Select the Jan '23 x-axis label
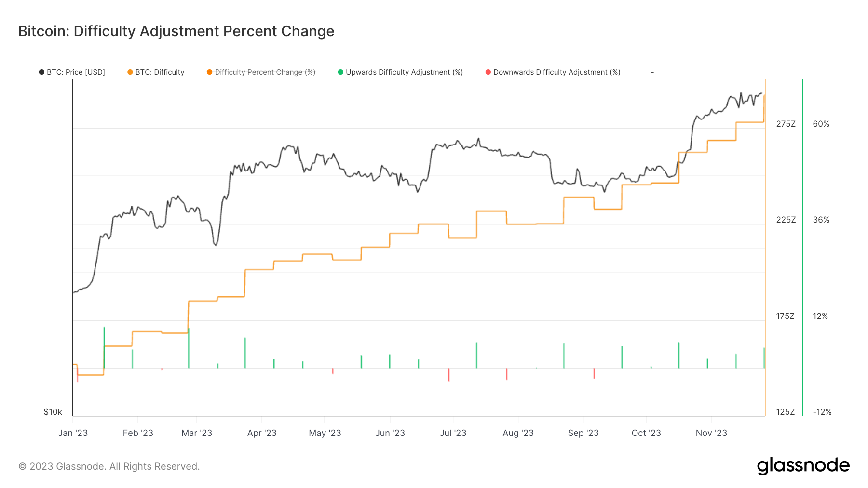The width and height of the screenshot is (868, 488). pos(73,433)
